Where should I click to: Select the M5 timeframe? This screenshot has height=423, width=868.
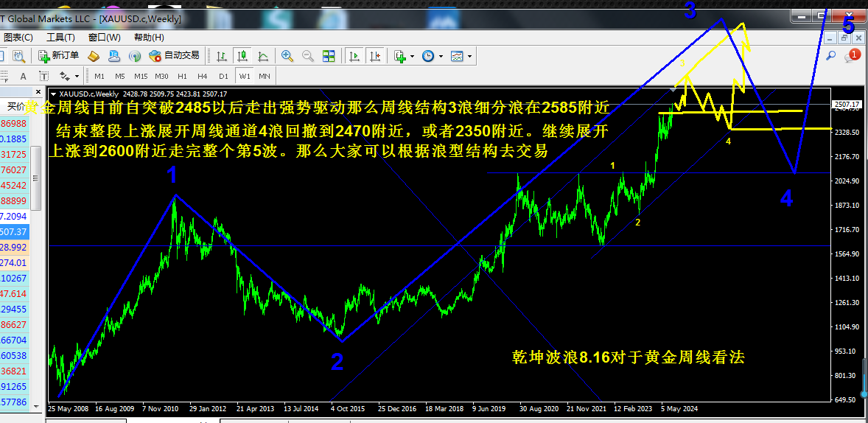[x=119, y=76]
